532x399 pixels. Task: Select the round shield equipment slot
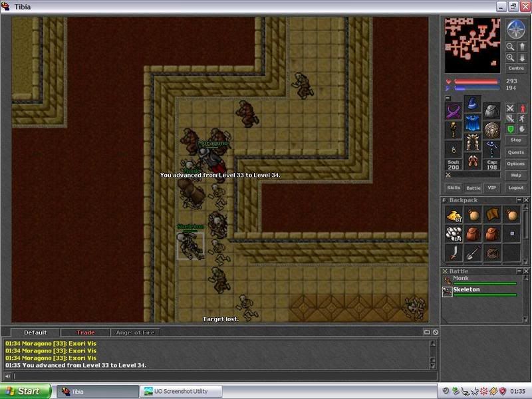491,130
